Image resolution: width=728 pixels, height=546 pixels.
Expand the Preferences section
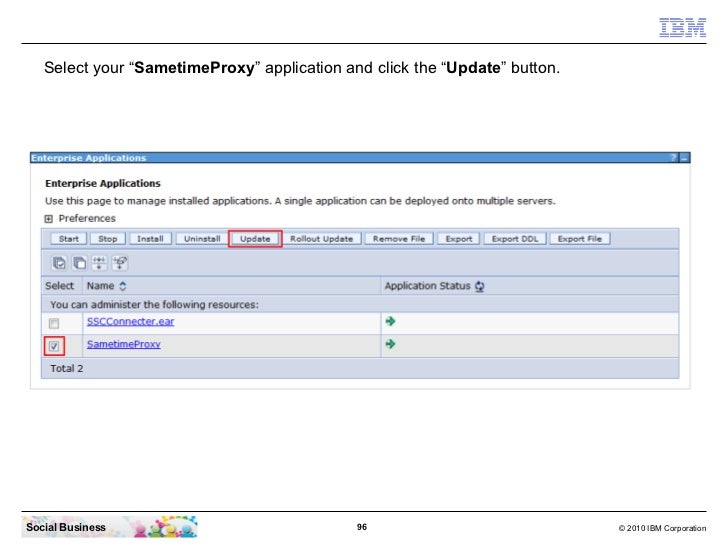click(49, 219)
